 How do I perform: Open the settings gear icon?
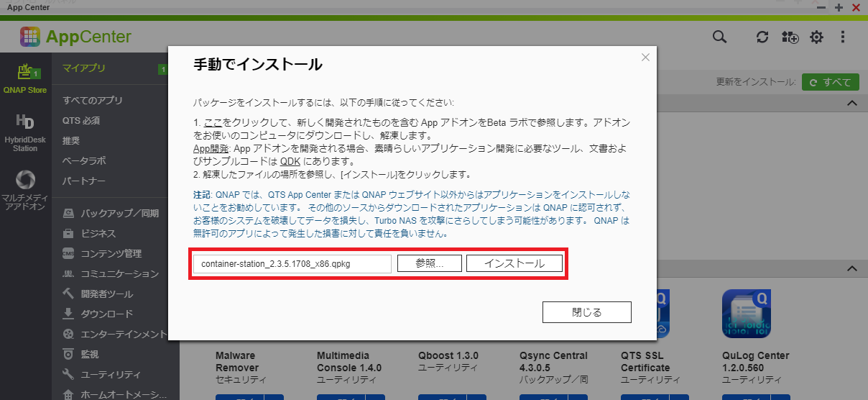pyautogui.click(x=816, y=37)
